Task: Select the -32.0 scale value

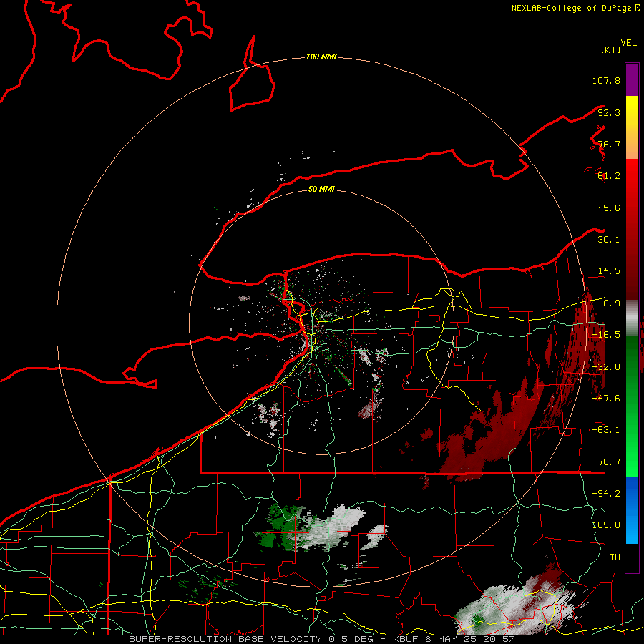Action: coord(606,367)
